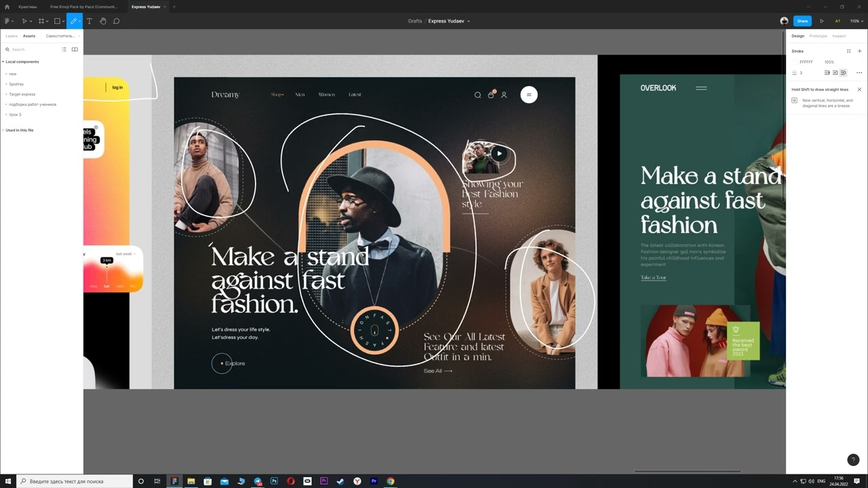
Task: Switch assets to list view icon
Action: pos(64,49)
